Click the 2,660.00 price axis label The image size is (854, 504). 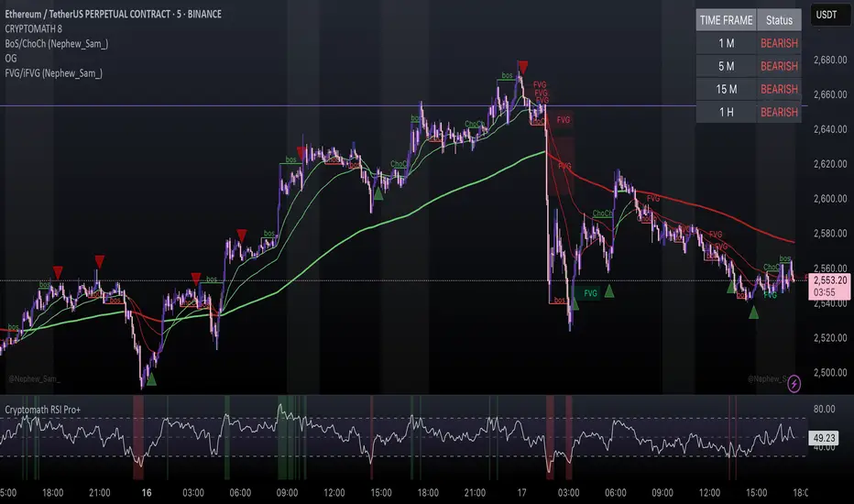pos(830,94)
